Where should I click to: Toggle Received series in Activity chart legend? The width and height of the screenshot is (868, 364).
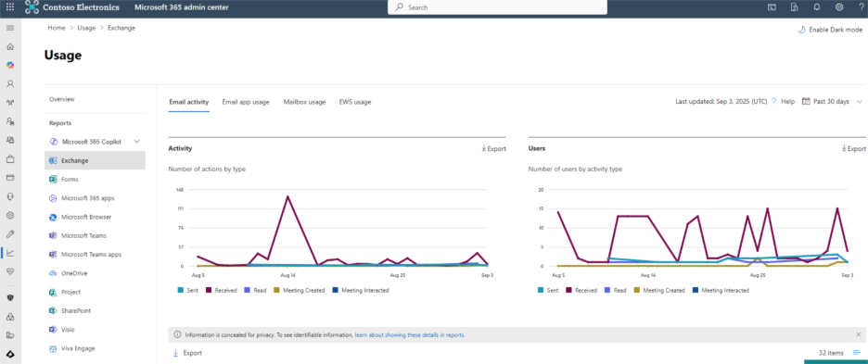(x=222, y=290)
